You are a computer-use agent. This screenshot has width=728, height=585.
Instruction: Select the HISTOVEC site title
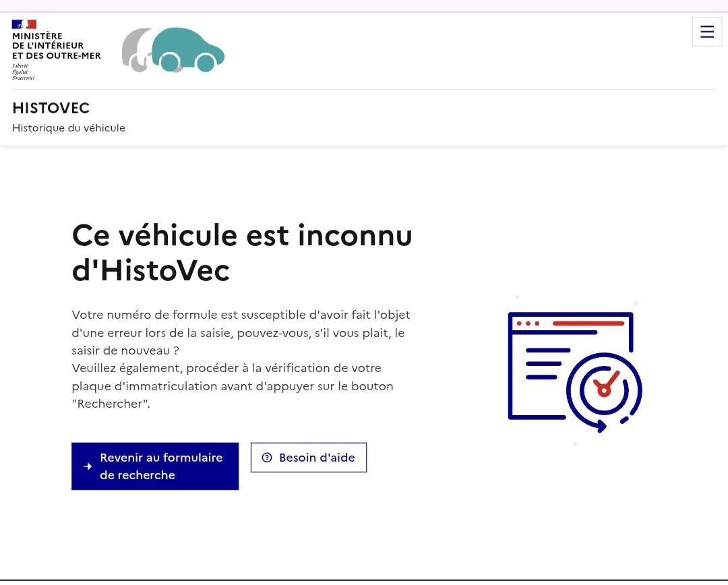point(51,108)
